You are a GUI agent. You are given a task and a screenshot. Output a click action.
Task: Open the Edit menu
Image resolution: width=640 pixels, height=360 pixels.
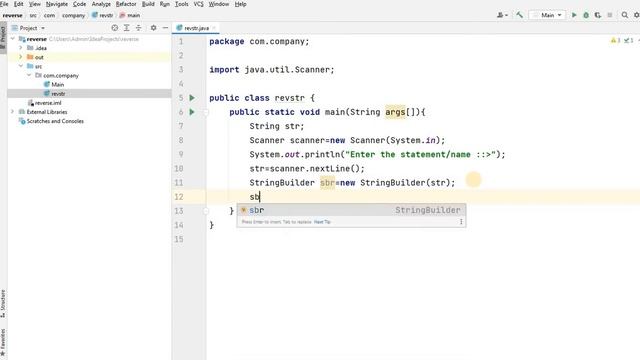(x=18, y=4)
